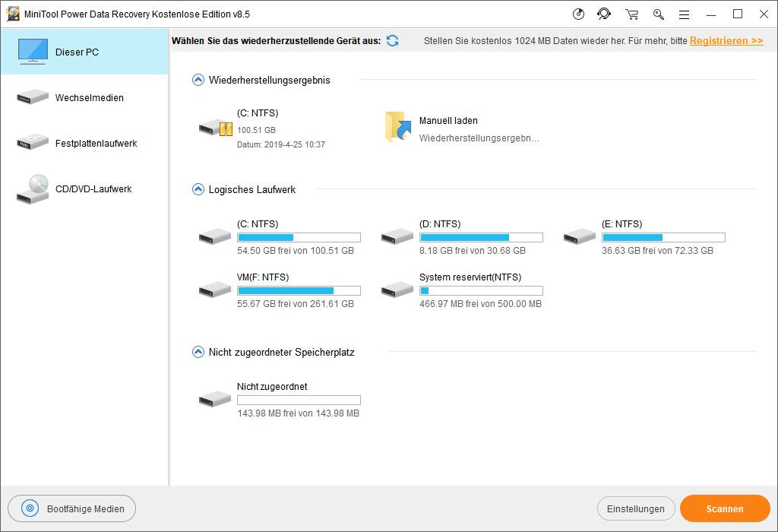Click text "8.18 GB frei von 30.68 GB"

[473, 251]
